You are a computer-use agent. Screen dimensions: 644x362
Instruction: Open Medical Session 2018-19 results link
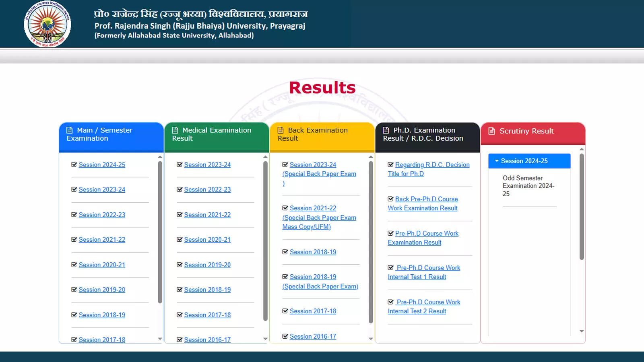tap(207, 290)
